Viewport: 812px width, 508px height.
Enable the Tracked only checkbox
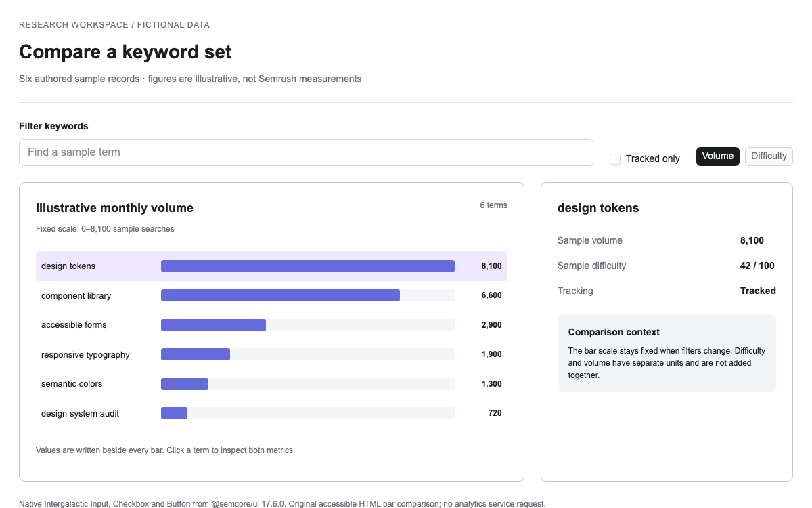point(615,158)
